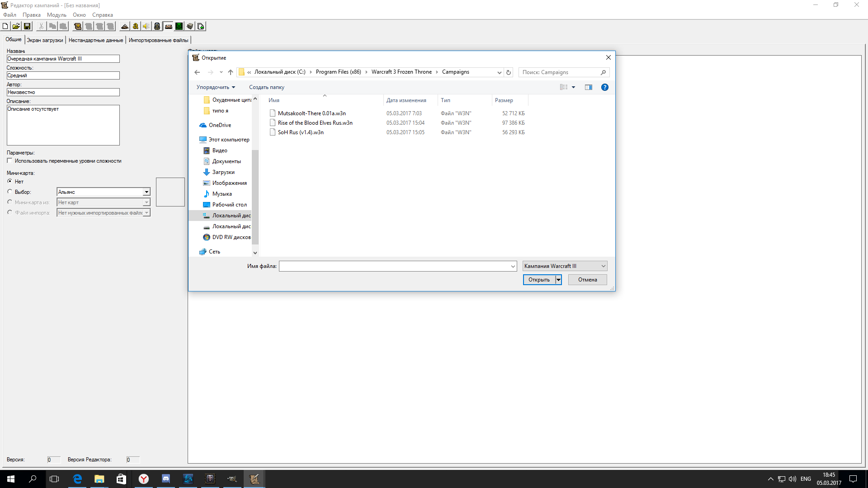Click the Save floppy disk icon
868x488 pixels.
click(x=27, y=26)
